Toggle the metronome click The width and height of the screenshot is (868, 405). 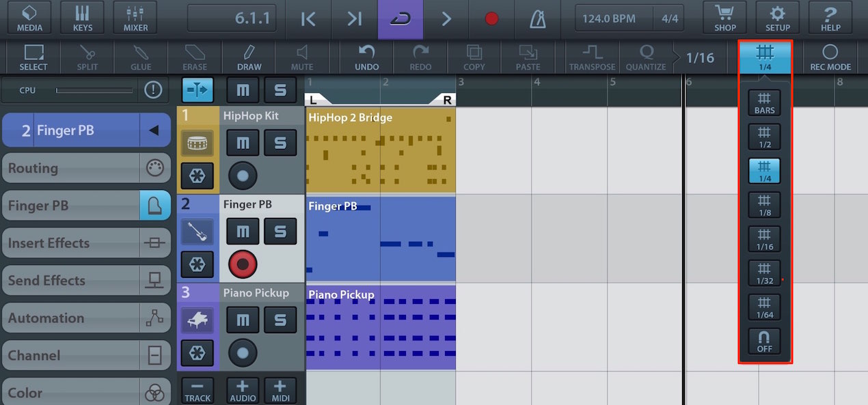(537, 19)
